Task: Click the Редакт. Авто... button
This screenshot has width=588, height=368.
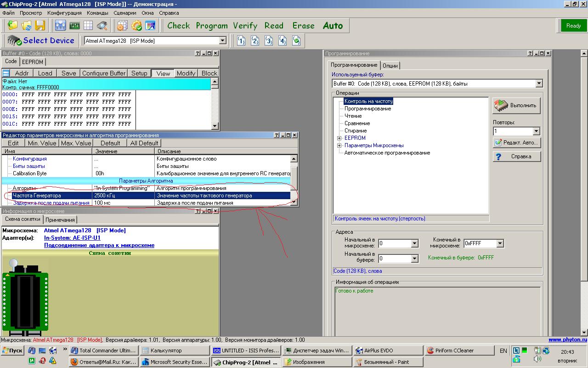Action: (516, 143)
